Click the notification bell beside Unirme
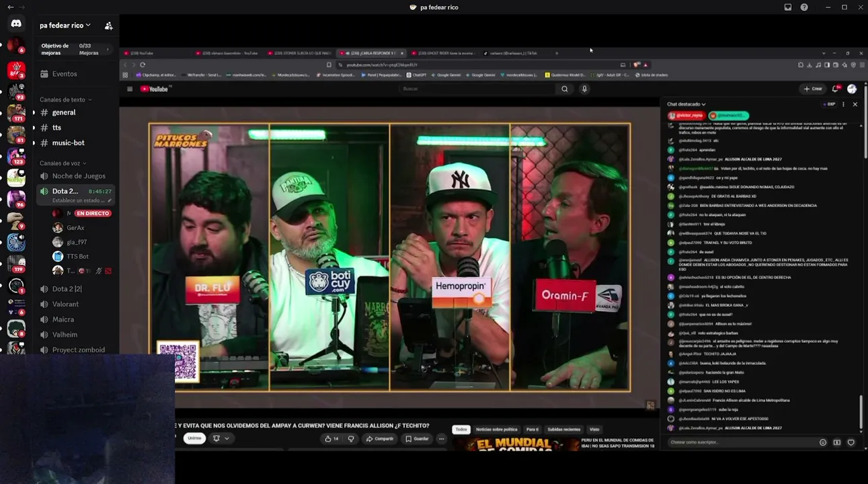 pyautogui.click(x=216, y=438)
